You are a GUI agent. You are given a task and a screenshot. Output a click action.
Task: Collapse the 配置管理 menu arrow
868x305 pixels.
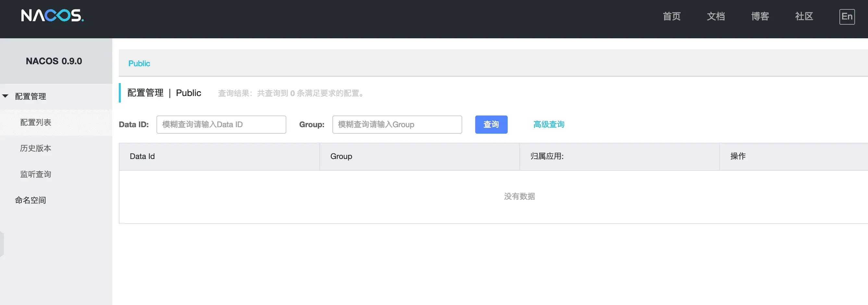[6, 96]
